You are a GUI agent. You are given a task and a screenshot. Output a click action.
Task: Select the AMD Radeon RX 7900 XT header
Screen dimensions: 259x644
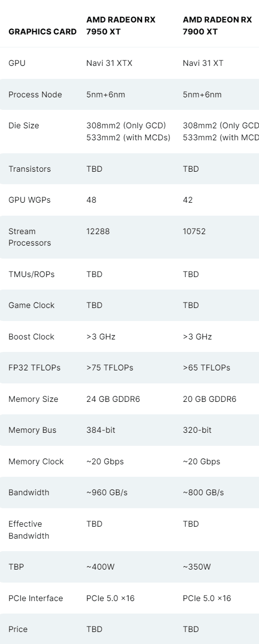tap(217, 25)
